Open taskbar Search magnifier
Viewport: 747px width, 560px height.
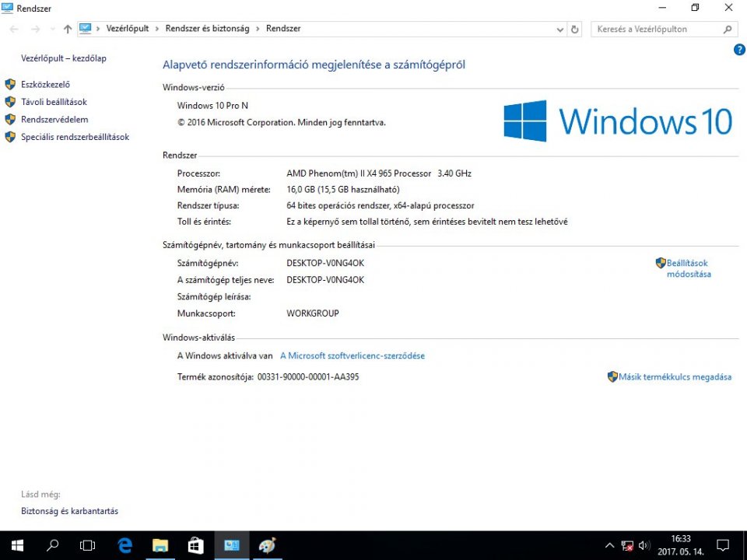pos(52,546)
